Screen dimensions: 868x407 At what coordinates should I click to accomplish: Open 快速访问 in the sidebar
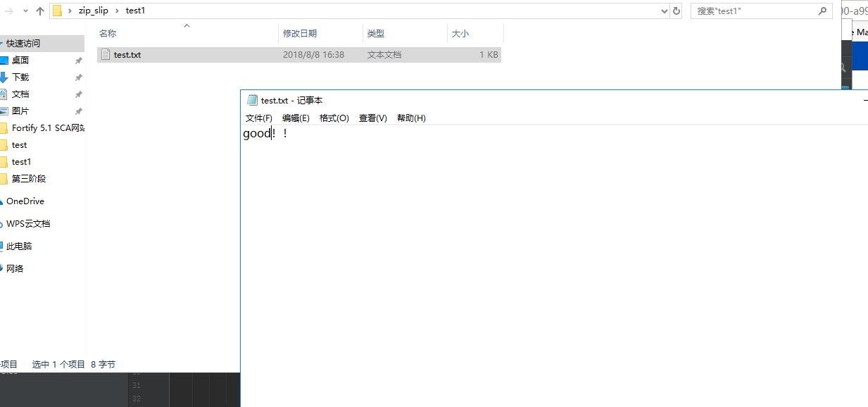click(23, 43)
